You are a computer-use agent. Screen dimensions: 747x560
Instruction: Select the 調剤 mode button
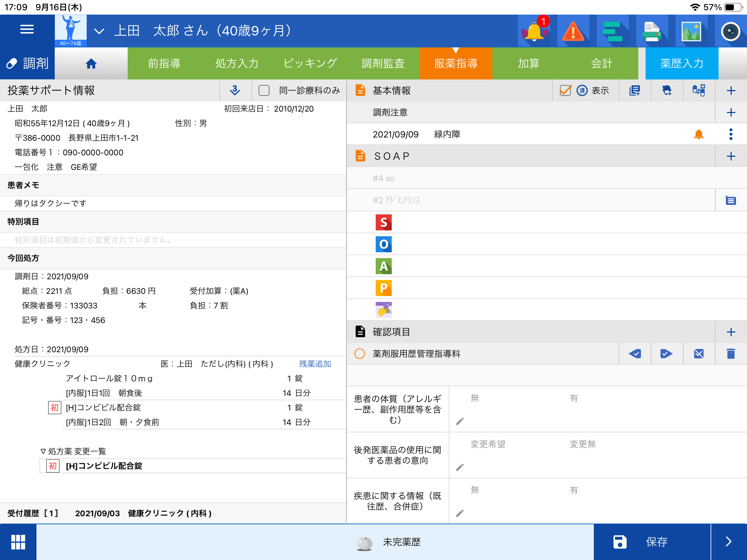pyautogui.click(x=27, y=63)
